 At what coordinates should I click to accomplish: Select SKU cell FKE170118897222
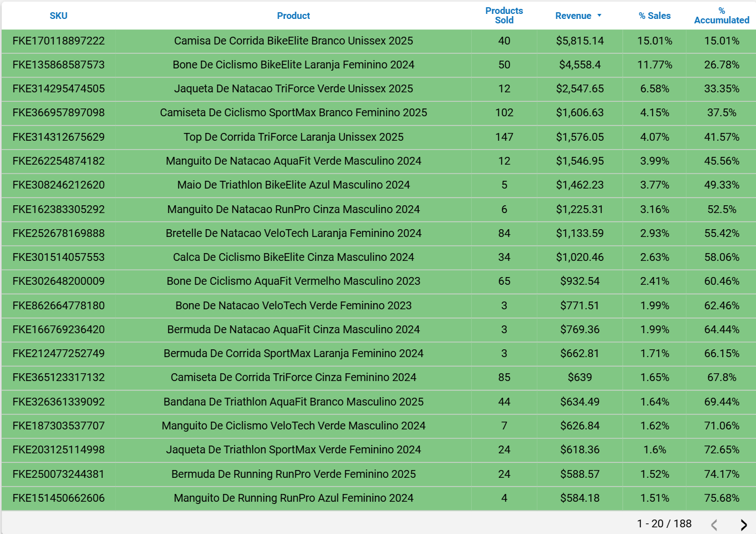(58, 41)
